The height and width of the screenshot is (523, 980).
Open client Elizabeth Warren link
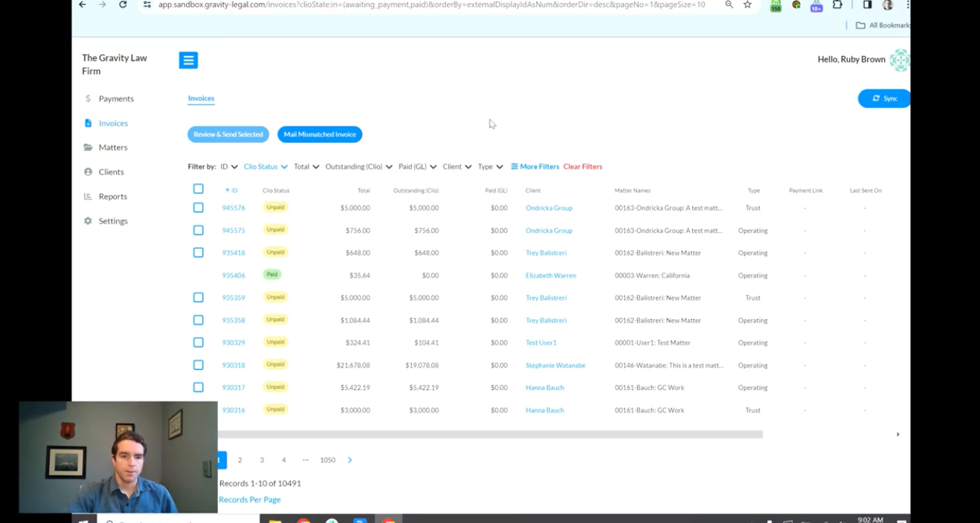(551, 275)
